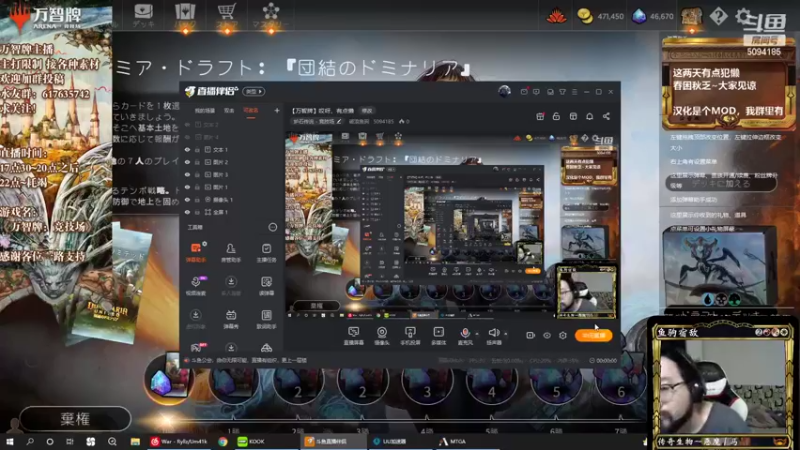Open Chrome from the taskbar

pos(222,441)
